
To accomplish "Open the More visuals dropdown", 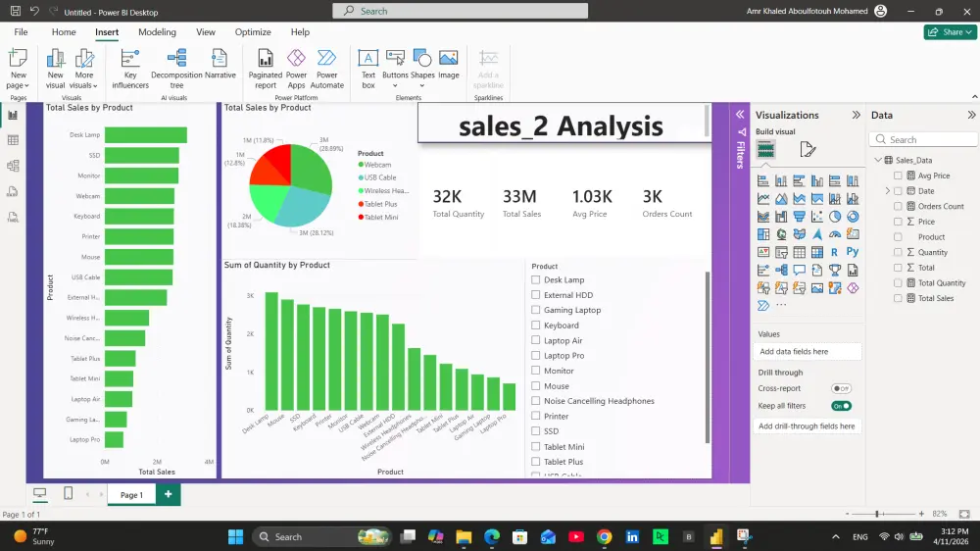I will (x=83, y=85).
